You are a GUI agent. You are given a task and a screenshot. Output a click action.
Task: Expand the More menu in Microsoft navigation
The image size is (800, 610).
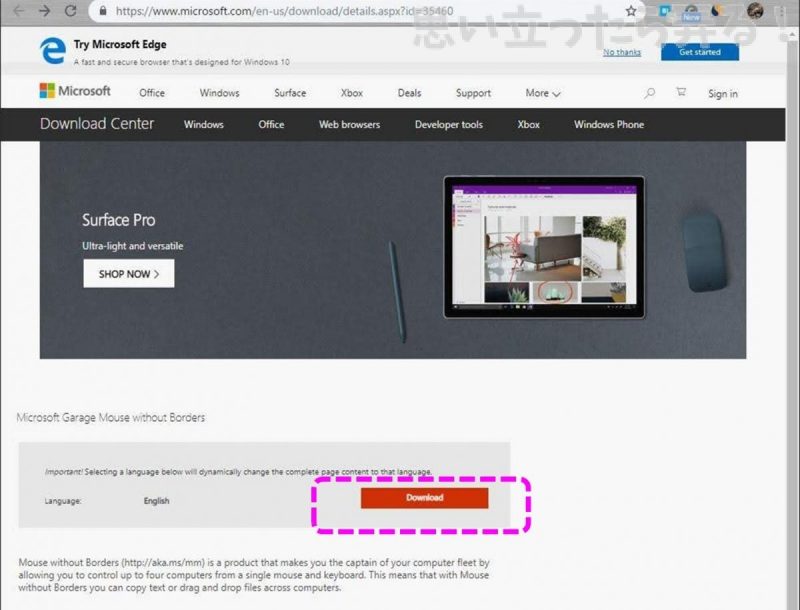(x=543, y=93)
